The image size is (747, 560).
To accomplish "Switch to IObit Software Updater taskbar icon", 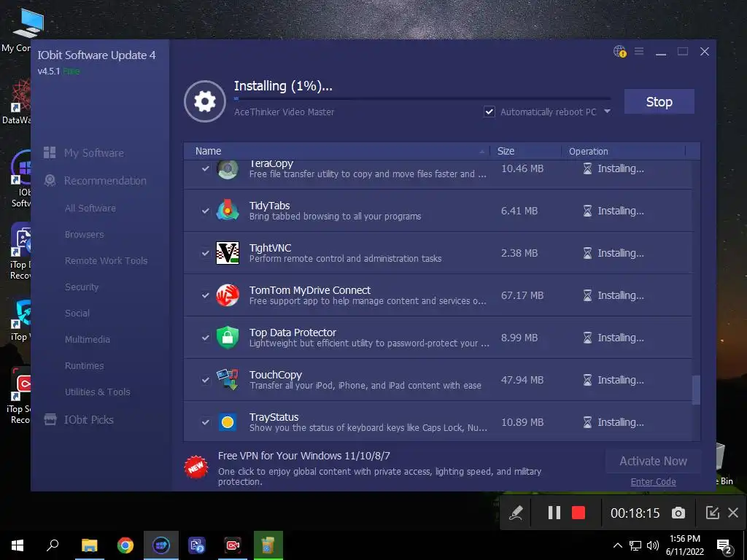I will coord(161,545).
